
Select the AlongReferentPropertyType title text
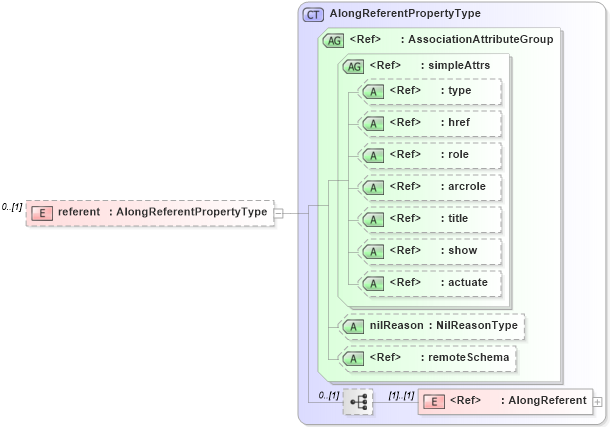click(405, 13)
